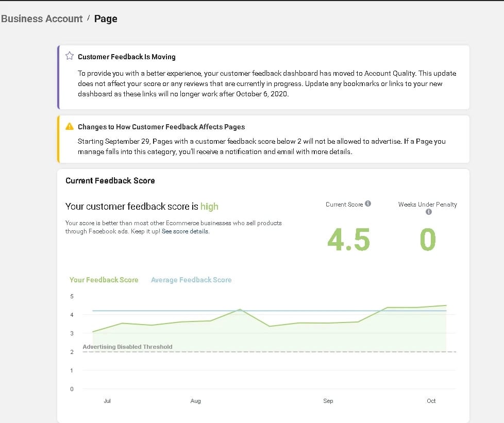Open the See score details link

tap(185, 231)
